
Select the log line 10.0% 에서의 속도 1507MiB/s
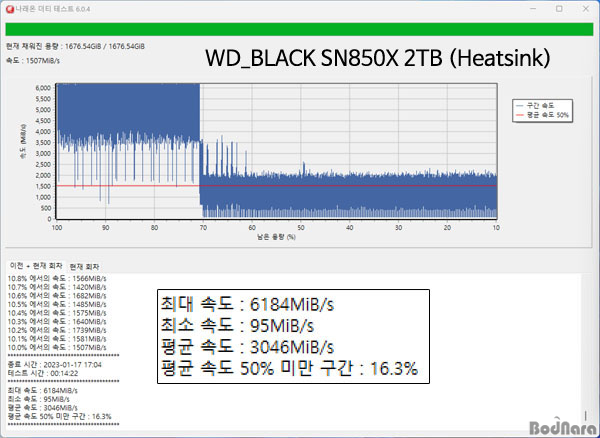pos(57,347)
